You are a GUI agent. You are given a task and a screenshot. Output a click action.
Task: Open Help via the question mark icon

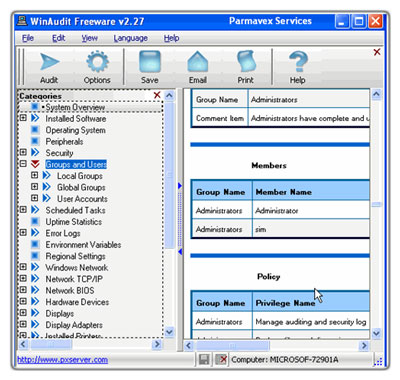[x=298, y=67]
